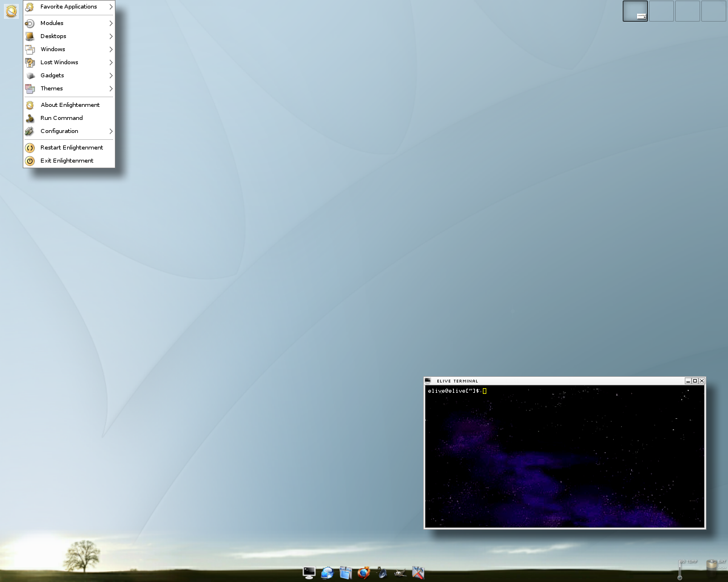The width and height of the screenshot is (728, 582).
Task: Expand the Desktops submenu arrow
Action: [x=111, y=36]
